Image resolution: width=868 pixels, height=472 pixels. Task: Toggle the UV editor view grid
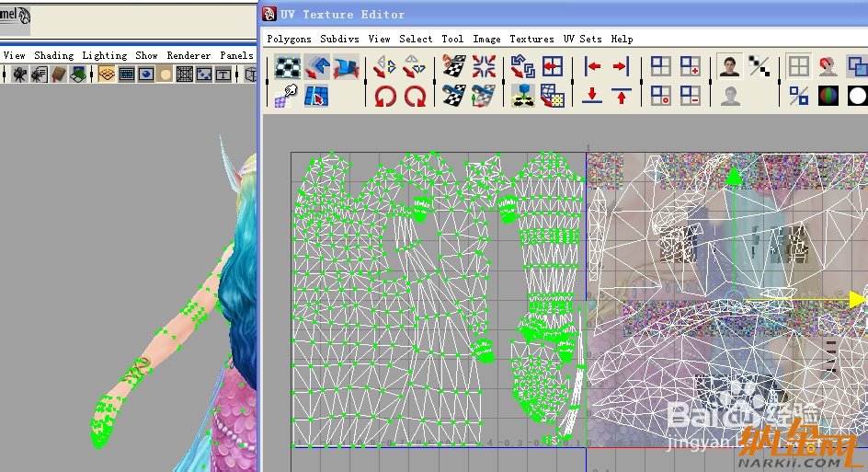[799, 67]
